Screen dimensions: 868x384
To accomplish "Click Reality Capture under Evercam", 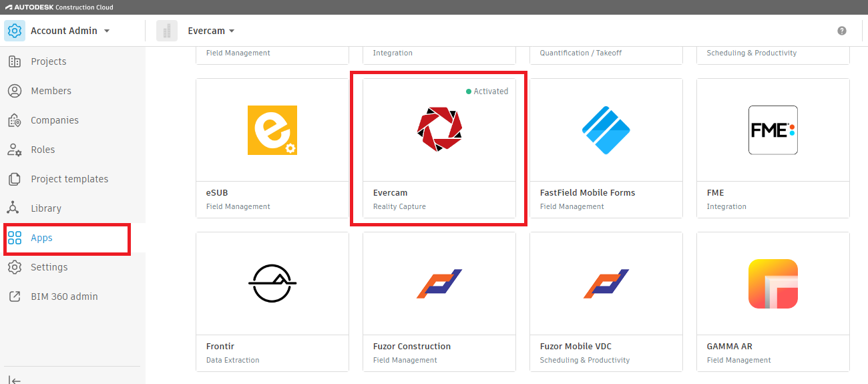I will (x=399, y=206).
